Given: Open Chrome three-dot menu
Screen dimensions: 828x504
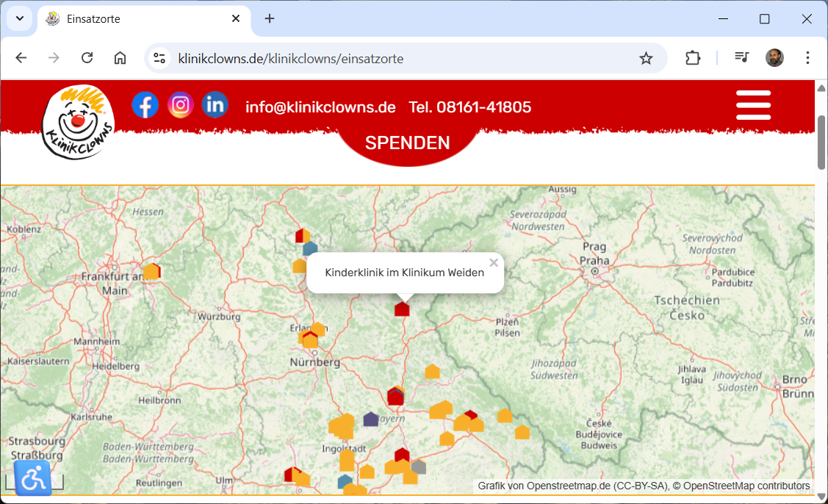Looking at the screenshot, I should tap(807, 58).
